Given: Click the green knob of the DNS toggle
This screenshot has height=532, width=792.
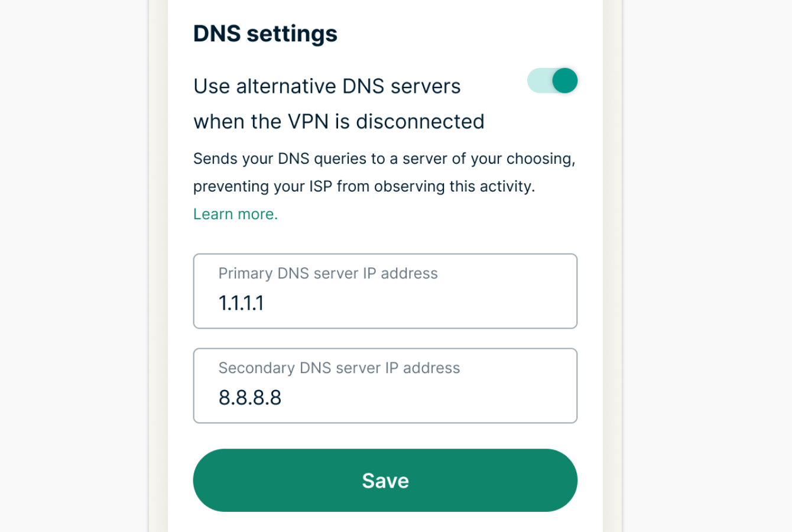Looking at the screenshot, I should [565, 81].
